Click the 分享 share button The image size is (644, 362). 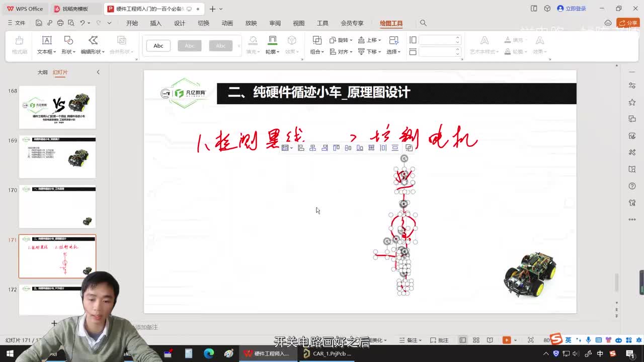tap(627, 23)
